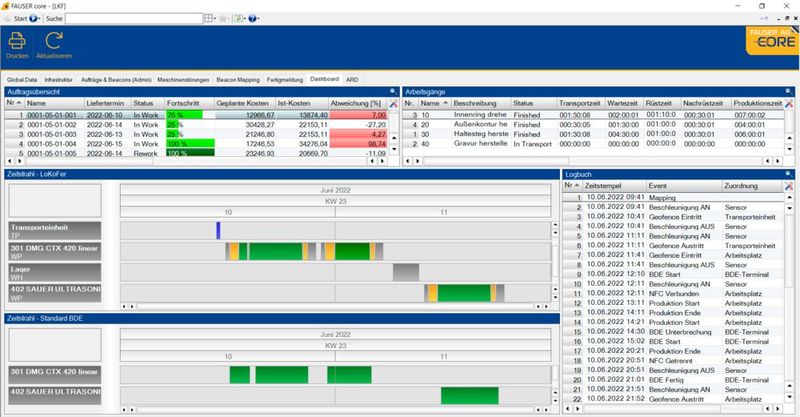Sort Arbeitsgänge by Beschreibung column header
This screenshot has height=417, width=800.
pyautogui.click(x=481, y=103)
